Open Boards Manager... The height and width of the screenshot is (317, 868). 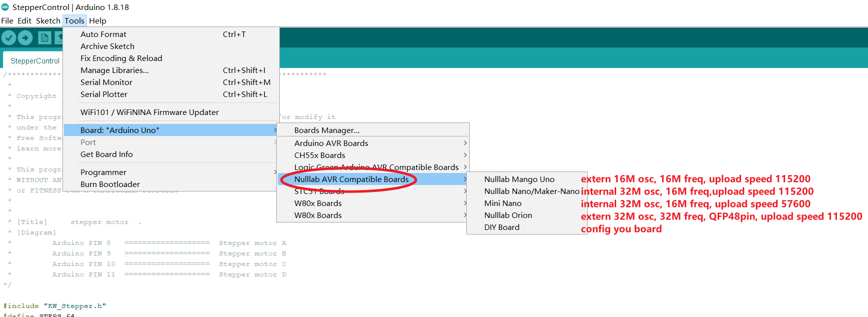373,130
